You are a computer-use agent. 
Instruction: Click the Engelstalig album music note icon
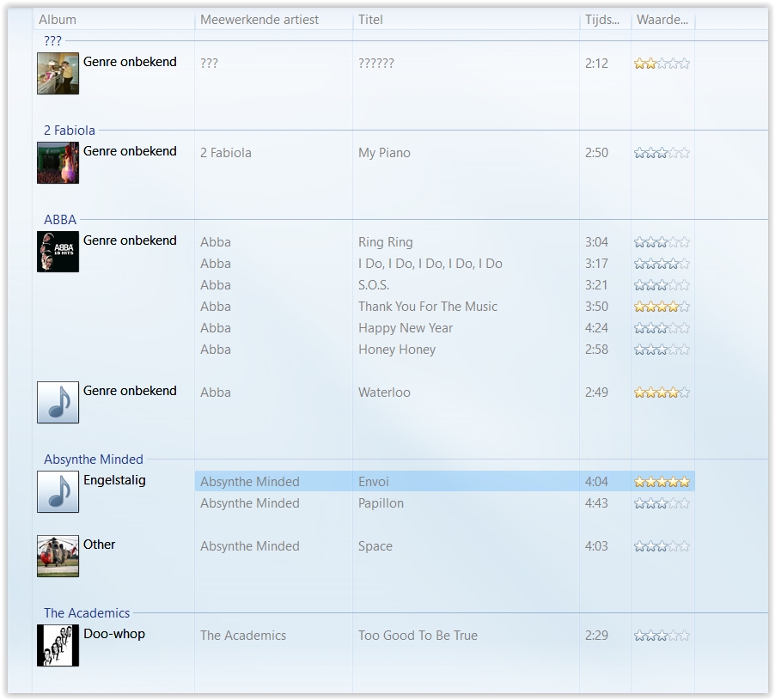[x=58, y=492]
